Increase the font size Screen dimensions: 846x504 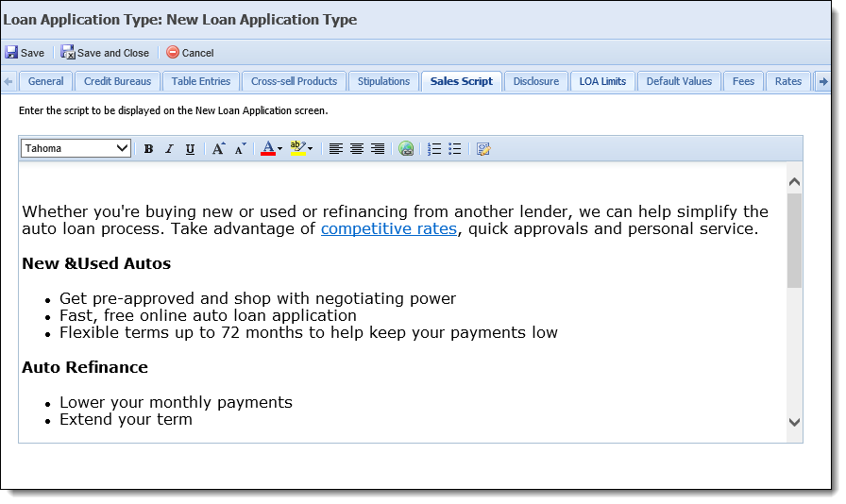(218, 149)
